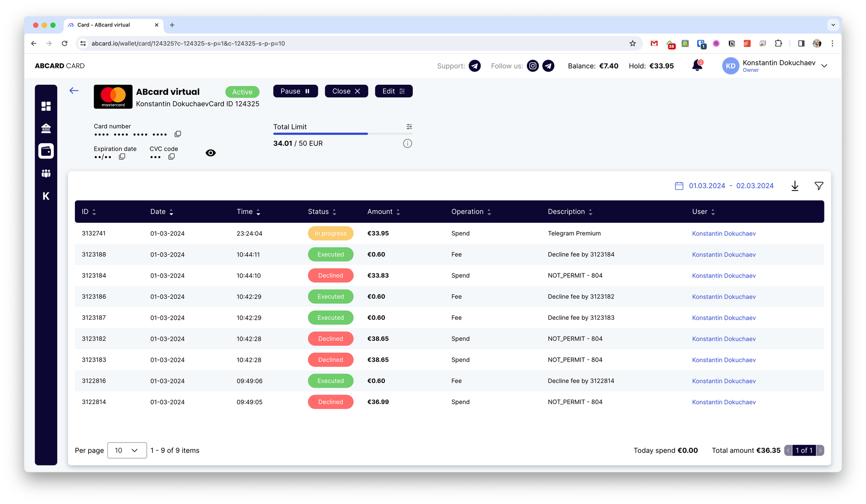Open the team members sidebar item
866x504 pixels.
46,173
